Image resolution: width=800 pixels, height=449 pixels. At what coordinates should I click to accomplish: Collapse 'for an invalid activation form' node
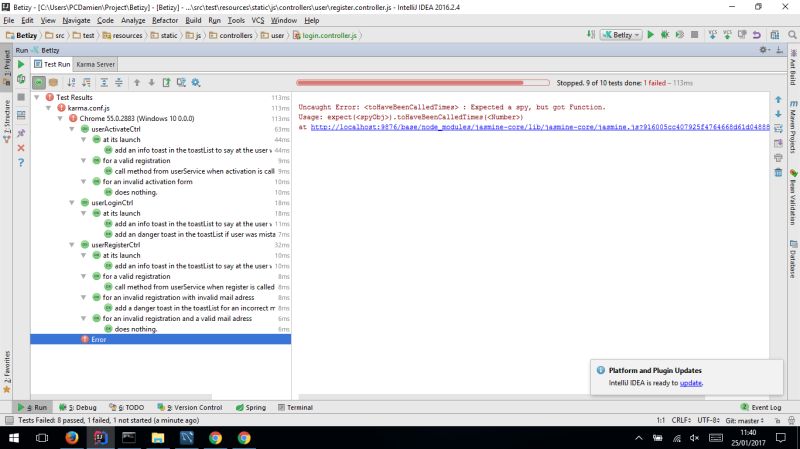[84, 182]
